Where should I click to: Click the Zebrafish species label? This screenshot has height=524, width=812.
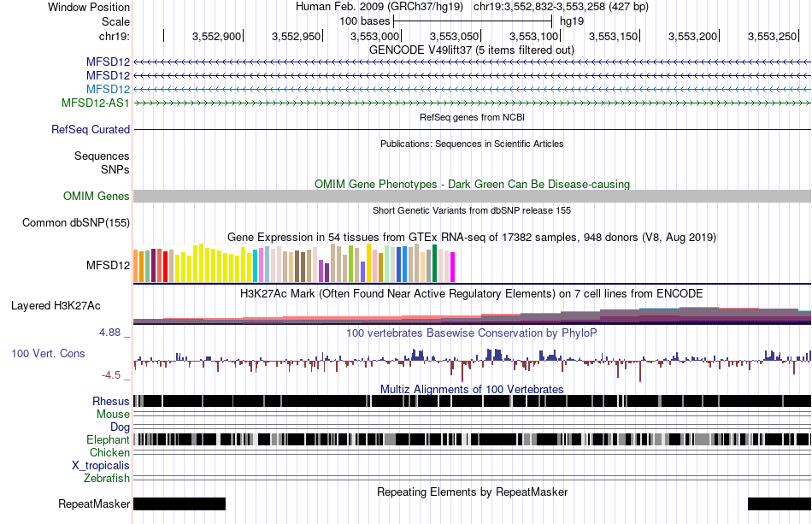(x=107, y=478)
